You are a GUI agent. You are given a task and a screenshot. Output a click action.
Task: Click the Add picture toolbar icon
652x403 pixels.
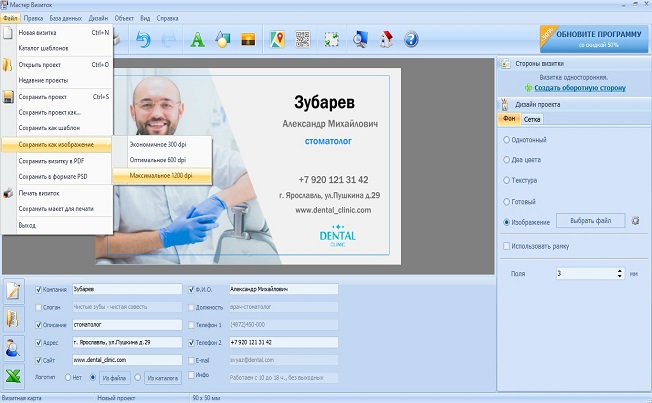pyautogui.click(x=248, y=40)
